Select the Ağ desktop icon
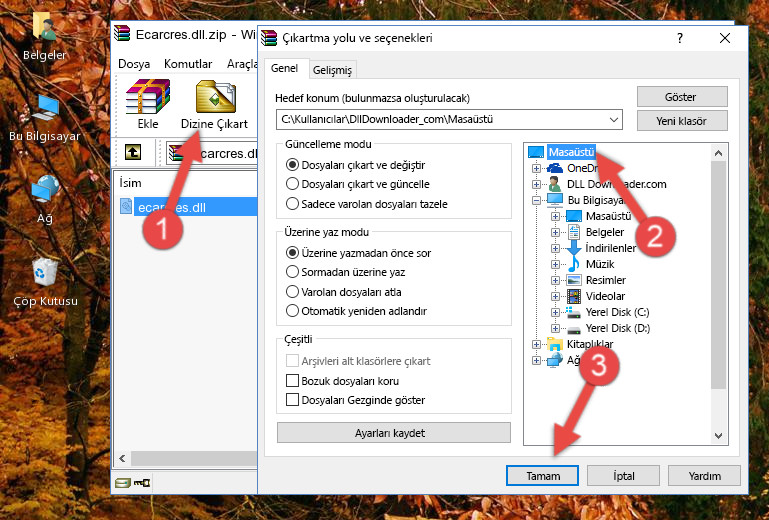769x520 pixels. 45,198
